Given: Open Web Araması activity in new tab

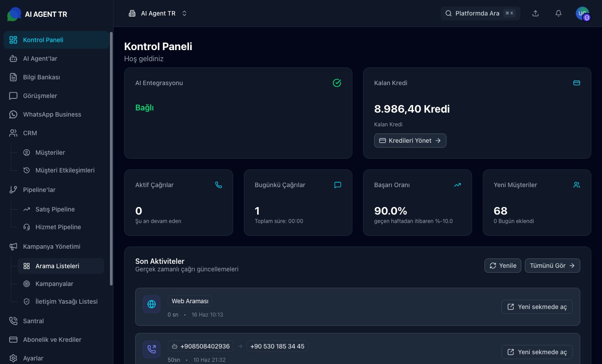Looking at the screenshot, I should 537,307.
